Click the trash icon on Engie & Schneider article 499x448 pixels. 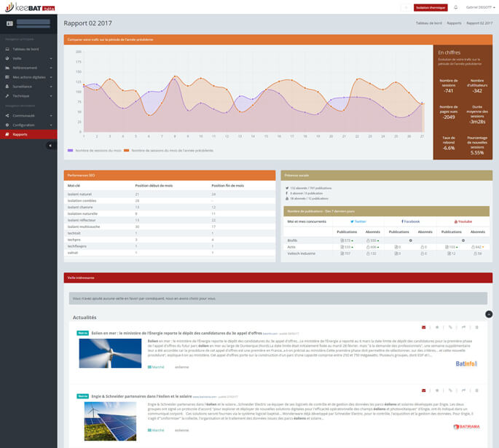click(x=476, y=390)
